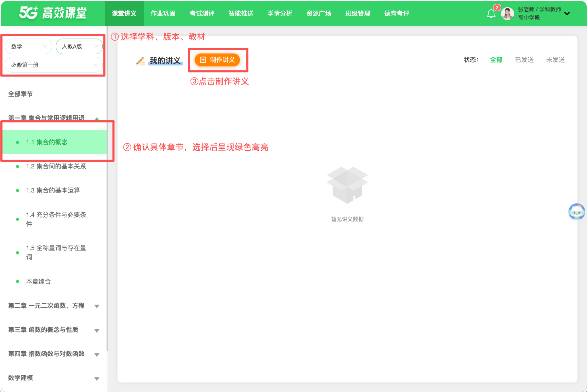
Task: Switch to the 课堂讲义 tab
Action: tap(124, 13)
